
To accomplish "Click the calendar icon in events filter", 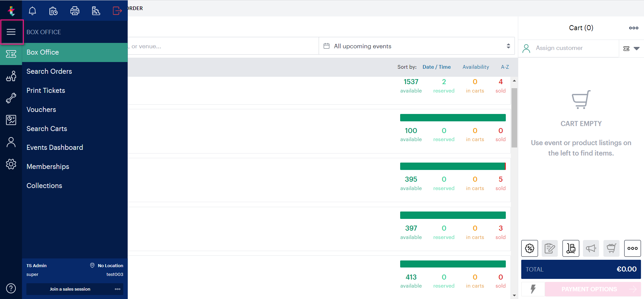I will click(326, 46).
